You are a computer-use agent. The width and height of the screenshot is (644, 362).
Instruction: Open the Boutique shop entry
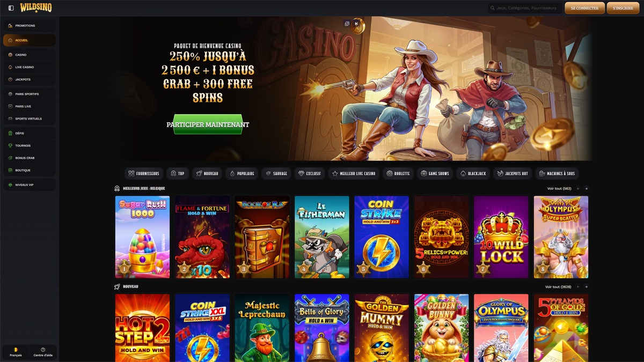(x=30, y=170)
